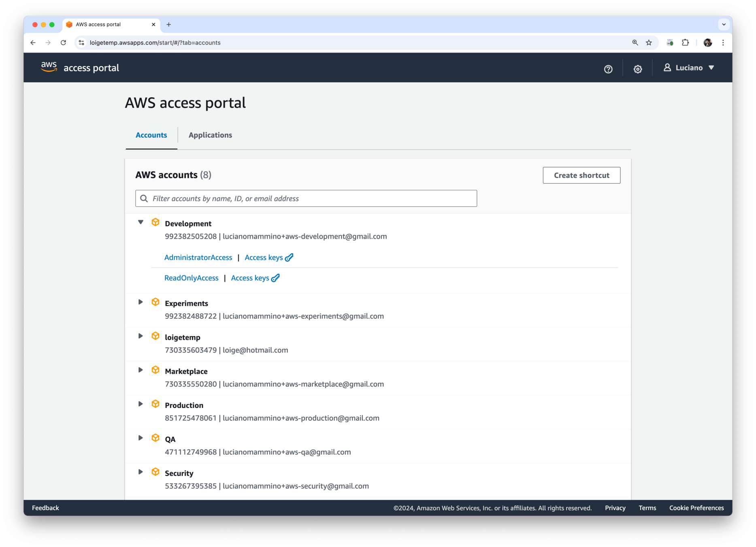
Task: Collapse the Development account
Action: 141,222
